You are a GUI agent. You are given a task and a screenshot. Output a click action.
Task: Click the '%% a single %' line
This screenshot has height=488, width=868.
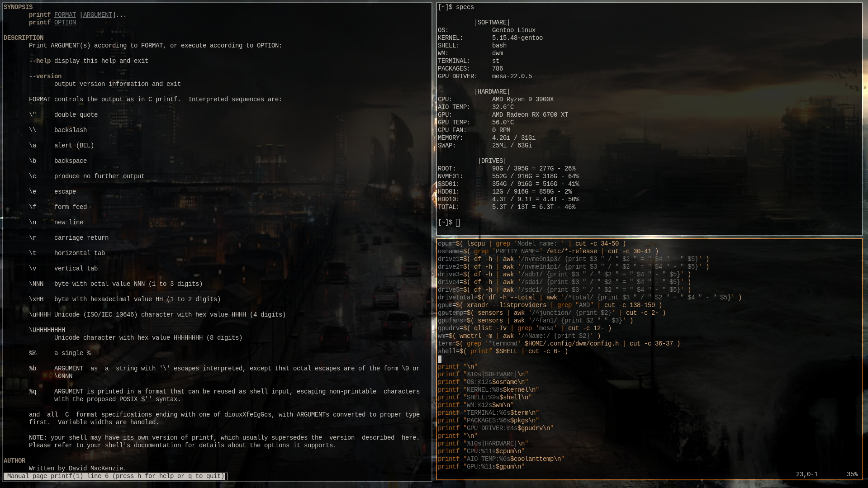[x=60, y=353]
